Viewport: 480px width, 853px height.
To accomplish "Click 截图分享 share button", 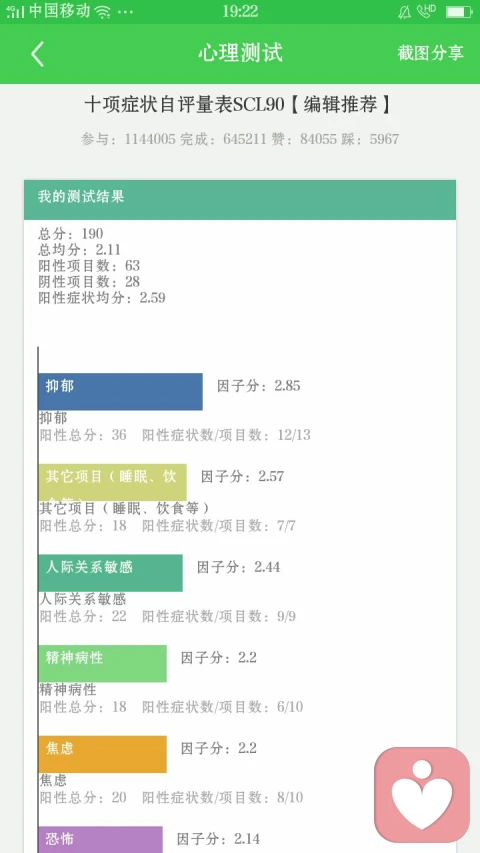I will 430,53.
